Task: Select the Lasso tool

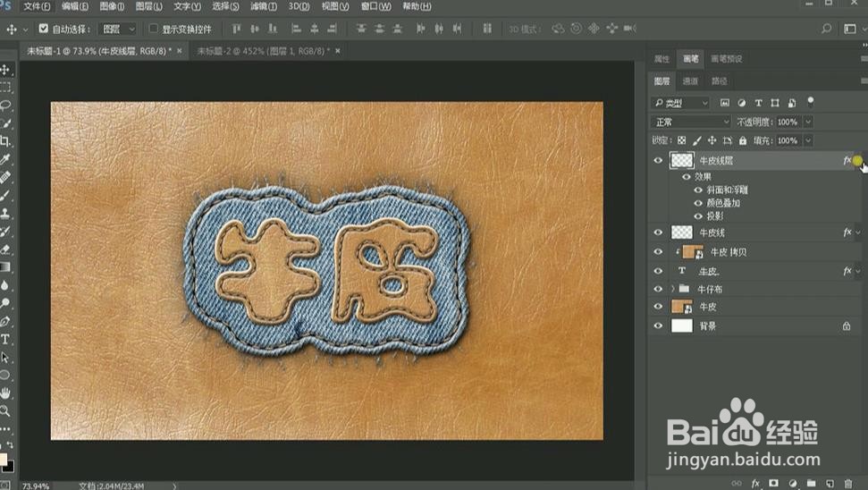Action: pyautogui.click(x=5, y=106)
